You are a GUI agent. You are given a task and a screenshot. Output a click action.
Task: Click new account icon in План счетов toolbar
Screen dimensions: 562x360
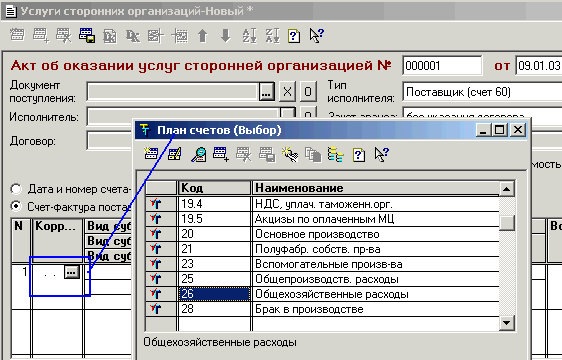pos(151,155)
